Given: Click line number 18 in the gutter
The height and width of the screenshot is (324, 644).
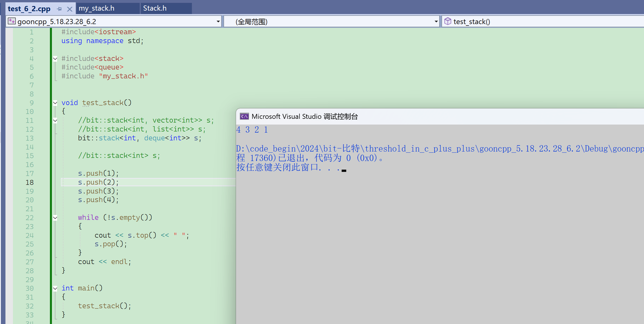Looking at the screenshot, I should [x=30, y=183].
